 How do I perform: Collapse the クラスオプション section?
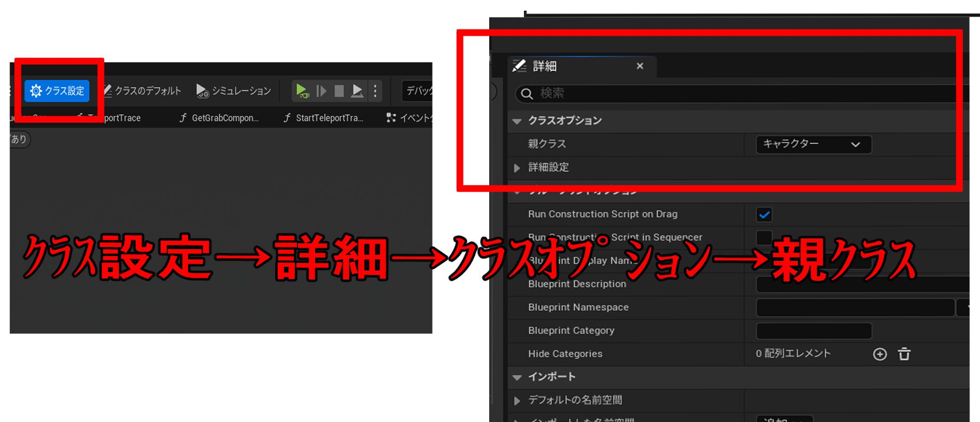517,121
